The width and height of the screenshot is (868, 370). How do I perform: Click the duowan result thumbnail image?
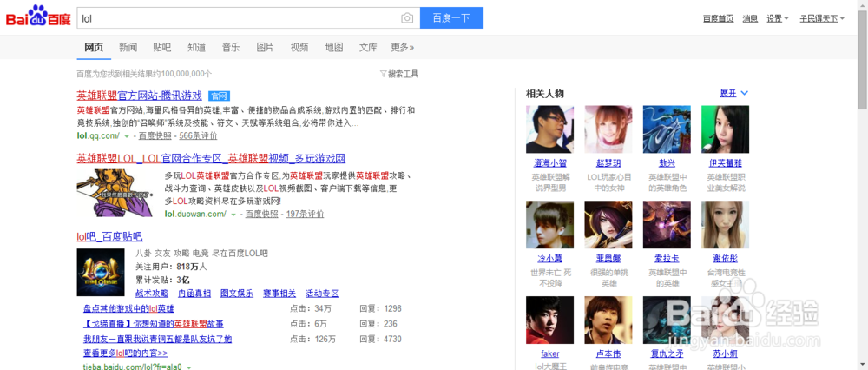coord(115,193)
